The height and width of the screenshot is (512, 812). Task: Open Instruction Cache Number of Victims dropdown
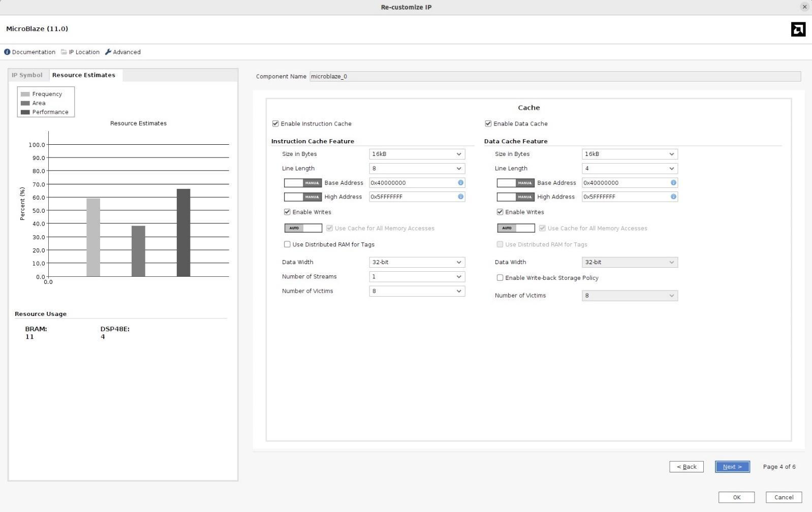(417, 291)
